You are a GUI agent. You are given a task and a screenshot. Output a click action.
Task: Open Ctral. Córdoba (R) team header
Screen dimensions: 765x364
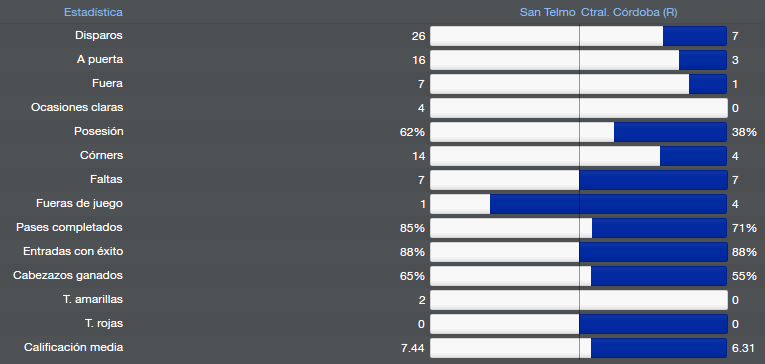point(629,12)
